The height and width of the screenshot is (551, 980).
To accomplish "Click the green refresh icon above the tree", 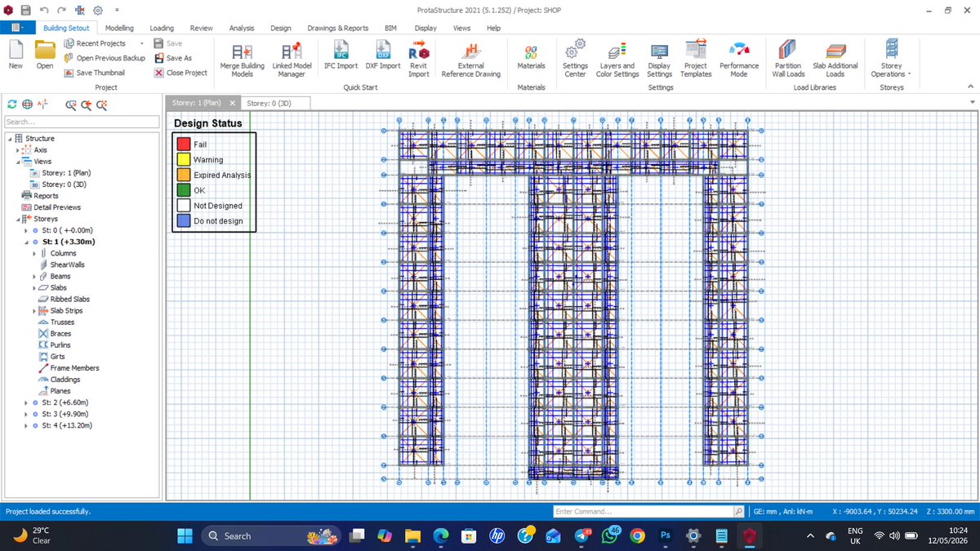I will point(11,104).
